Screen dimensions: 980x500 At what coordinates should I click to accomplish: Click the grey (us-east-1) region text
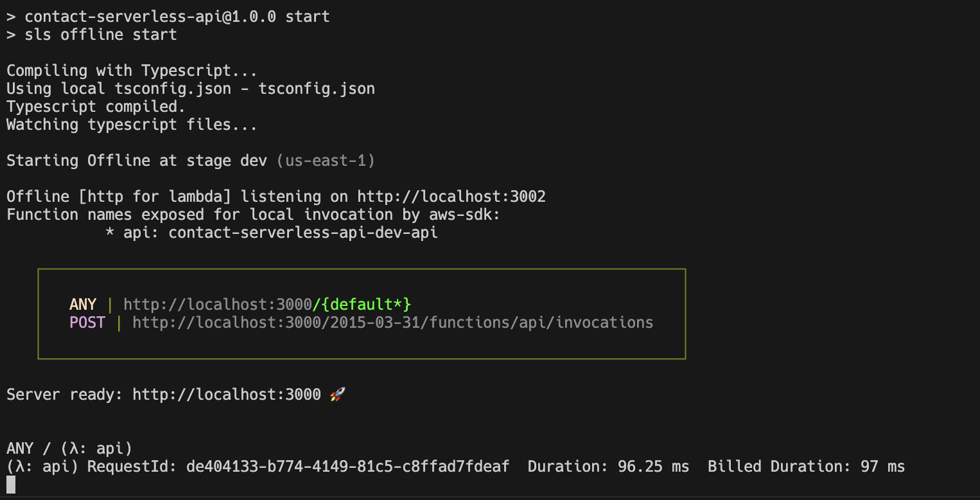click(x=326, y=161)
